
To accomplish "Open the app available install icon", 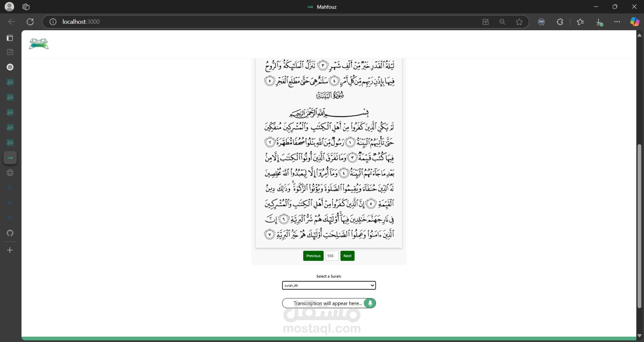I will (485, 22).
